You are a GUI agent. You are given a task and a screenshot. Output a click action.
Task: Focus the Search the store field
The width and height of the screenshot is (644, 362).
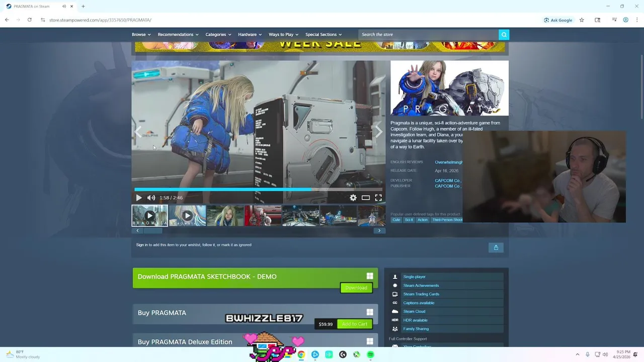pyautogui.click(x=428, y=34)
